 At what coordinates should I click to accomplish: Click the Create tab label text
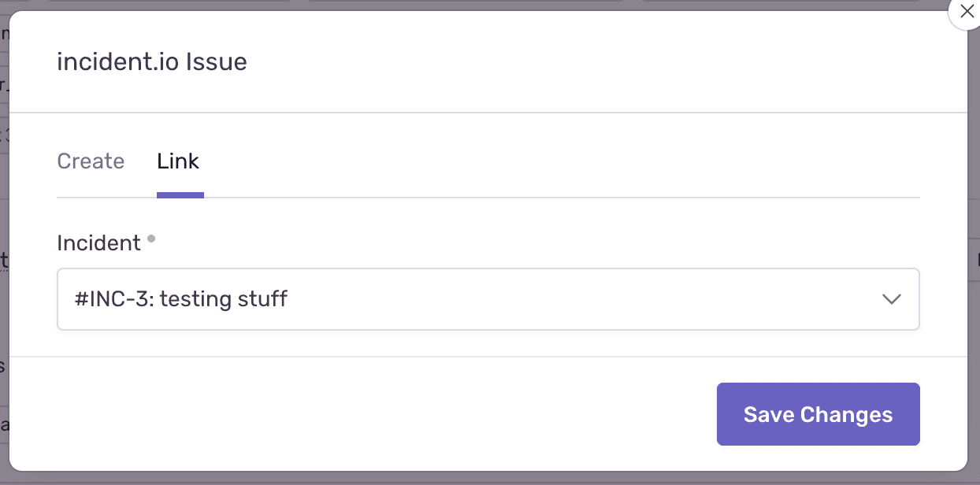click(91, 161)
